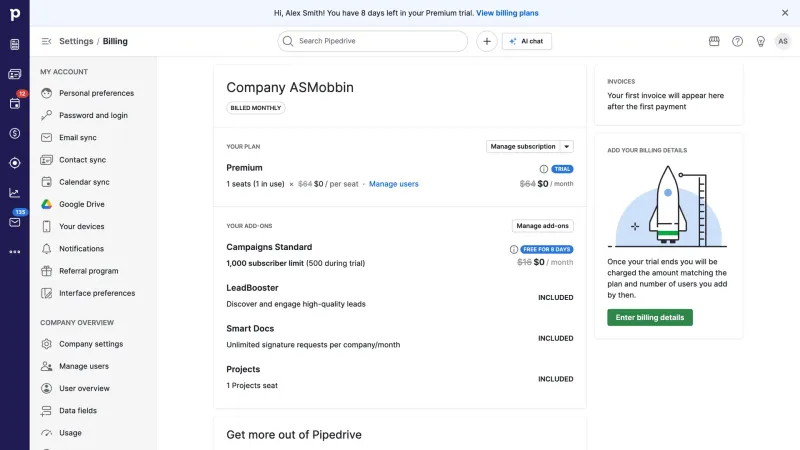The height and width of the screenshot is (450, 800).
Task: Open the Marketplace icon in header
Action: (x=714, y=41)
